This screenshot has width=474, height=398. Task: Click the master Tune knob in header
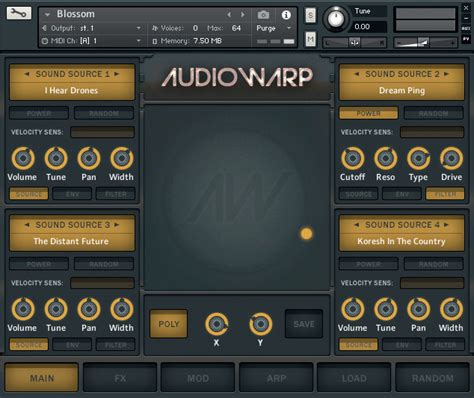click(x=336, y=19)
